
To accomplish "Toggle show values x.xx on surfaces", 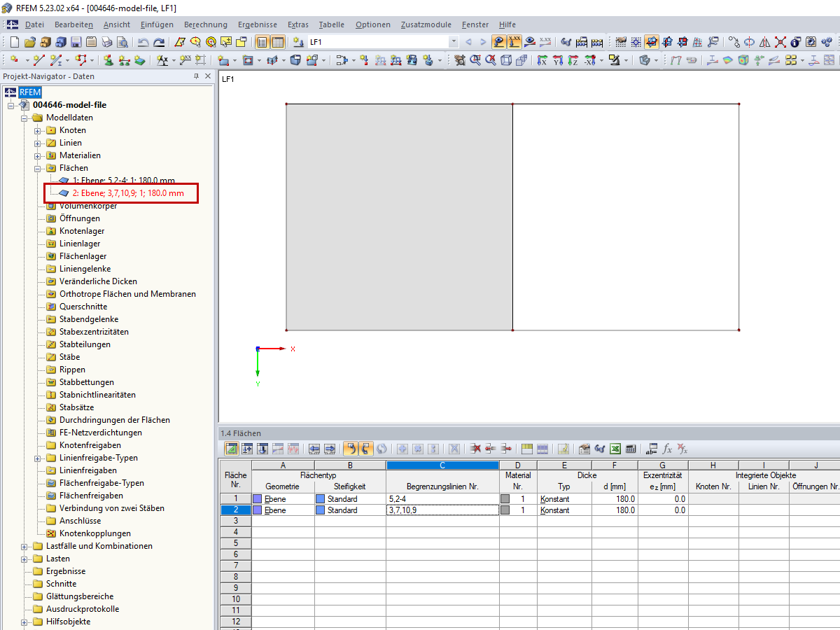I will click(514, 42).
